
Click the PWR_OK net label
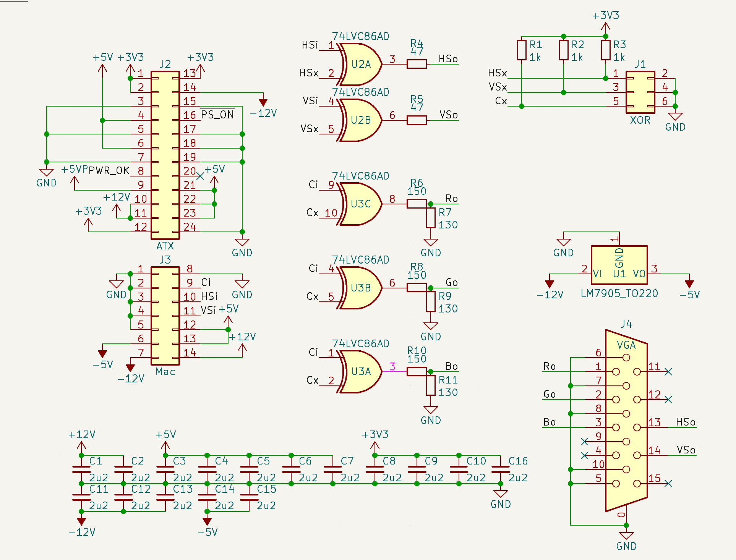click(x=109, y=171)
